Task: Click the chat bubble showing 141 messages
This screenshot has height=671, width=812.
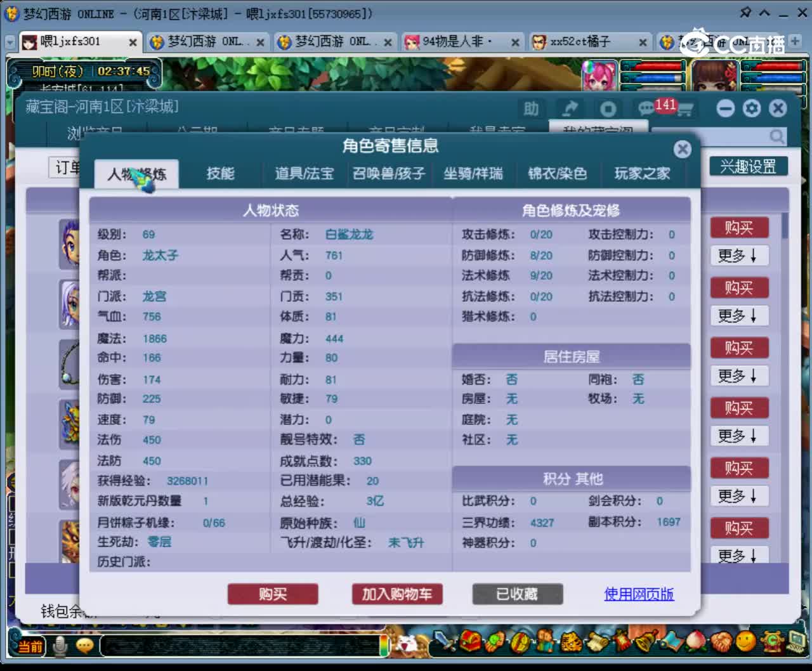Action: click(645, 108)
